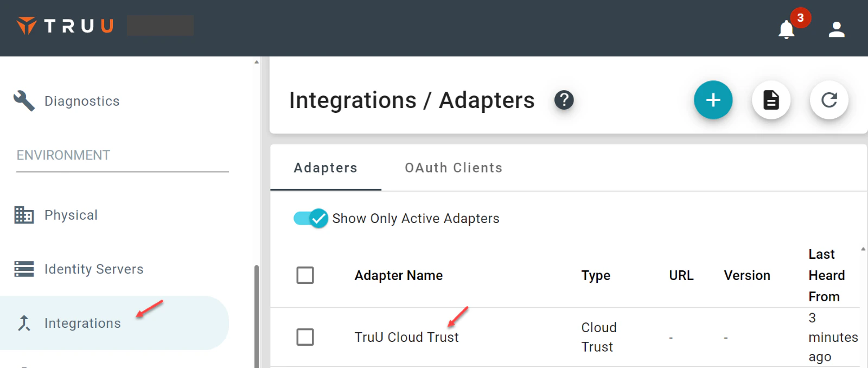This screenshot has height=368, width=868.
Task: Sort by Last Heard From column header
Action: (x=826, y=275)
